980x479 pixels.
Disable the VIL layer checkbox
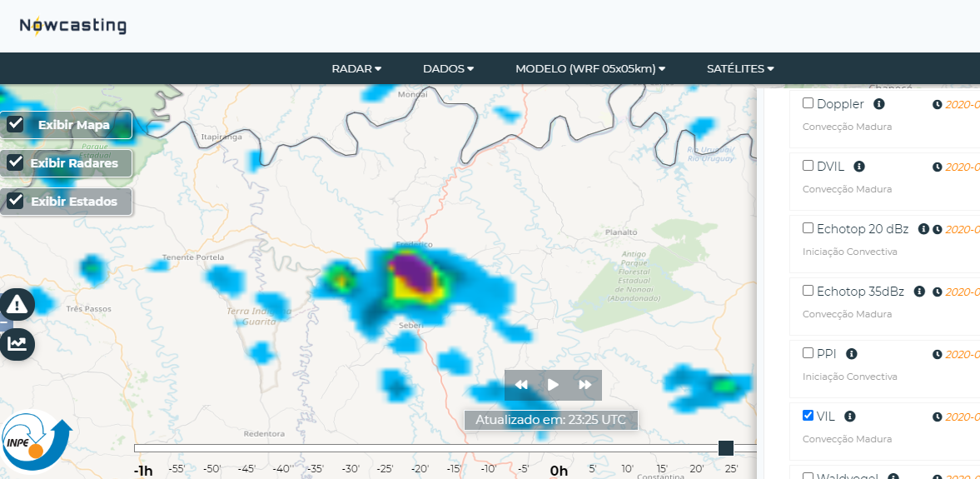point(808,416)
